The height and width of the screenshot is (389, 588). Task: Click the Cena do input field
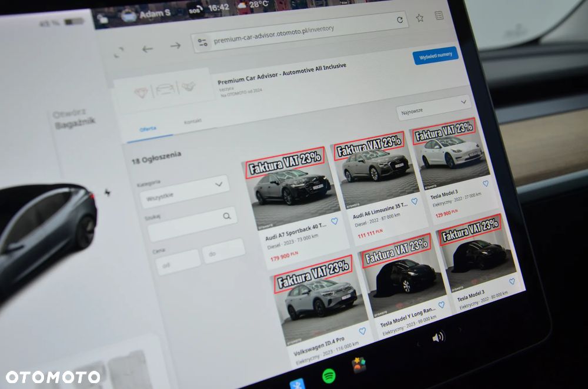pos(224,250)
